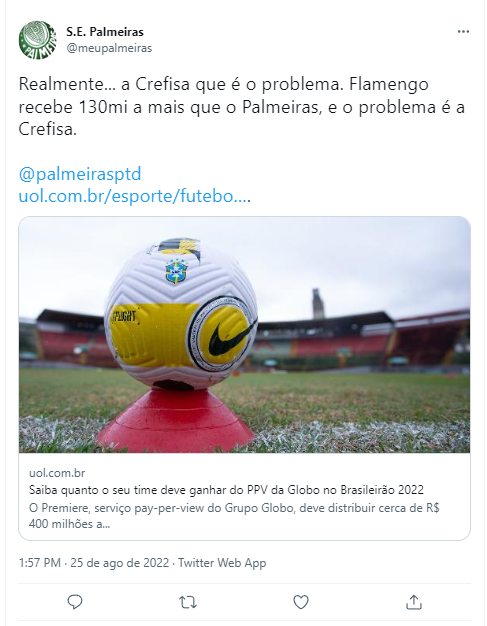The height and width of the screenshot is (626, 487).
Task: Open the S.E. Palmeiras display name
Action: [x=105, y=32]
